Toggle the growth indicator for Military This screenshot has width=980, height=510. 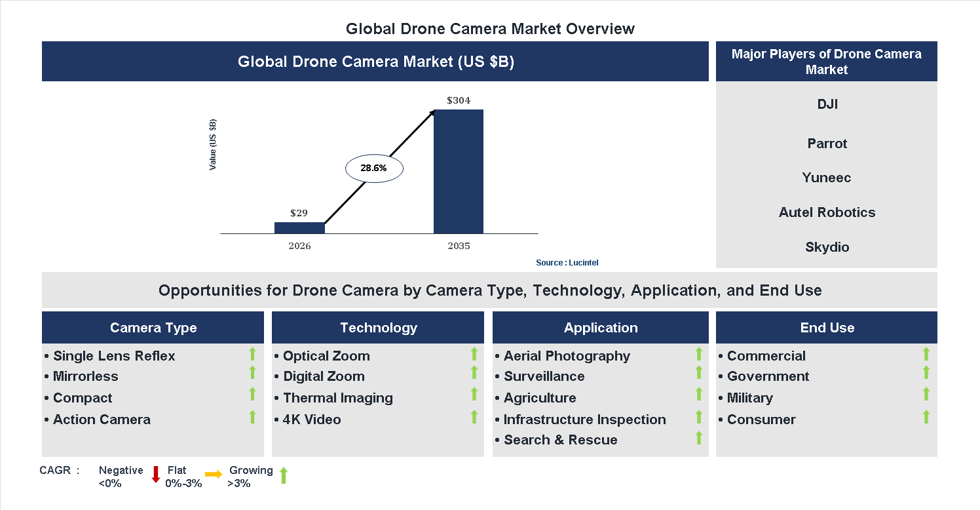tap(926, 396)
